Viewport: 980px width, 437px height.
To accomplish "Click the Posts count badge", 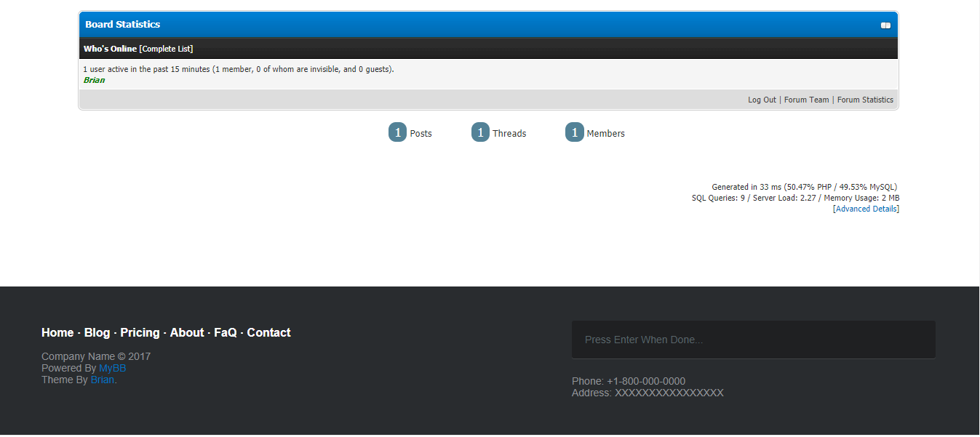I will point(397,132).
